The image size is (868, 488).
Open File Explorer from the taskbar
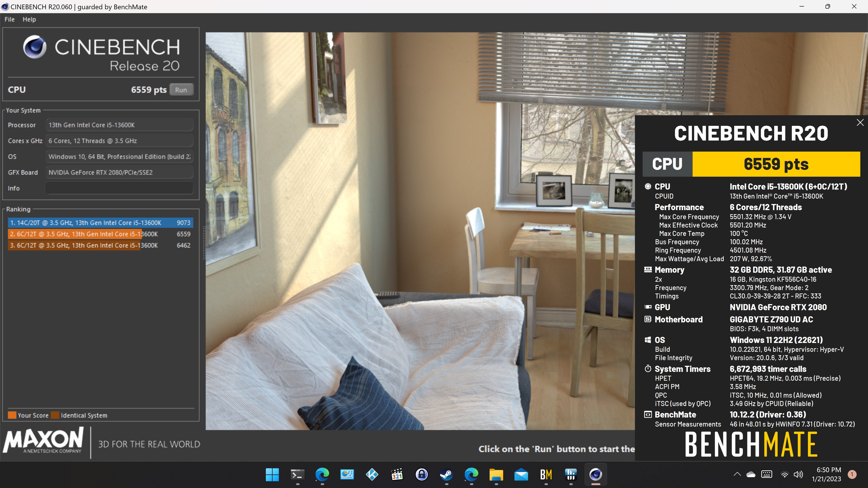(496, 474)
